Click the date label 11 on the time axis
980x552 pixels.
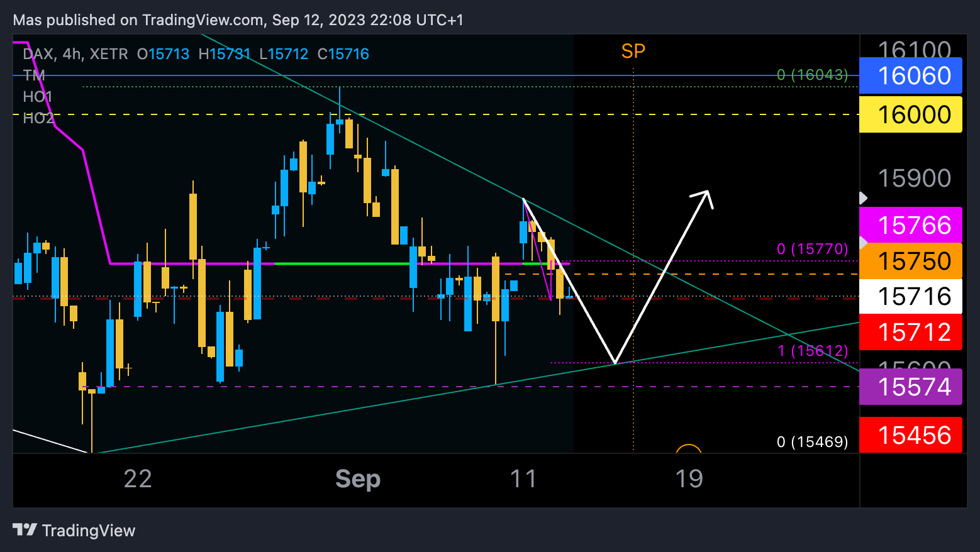[523, 479]
